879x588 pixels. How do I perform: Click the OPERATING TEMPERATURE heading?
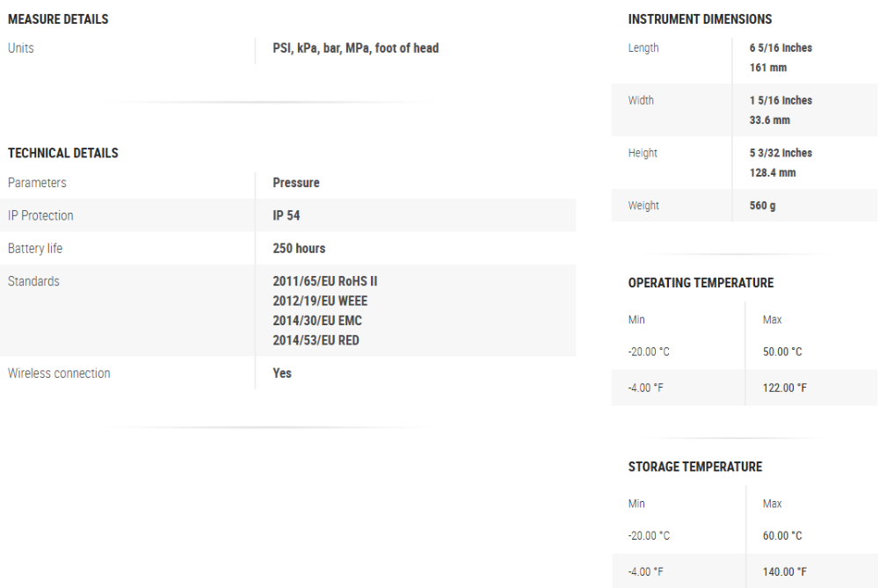pos(701,283)
